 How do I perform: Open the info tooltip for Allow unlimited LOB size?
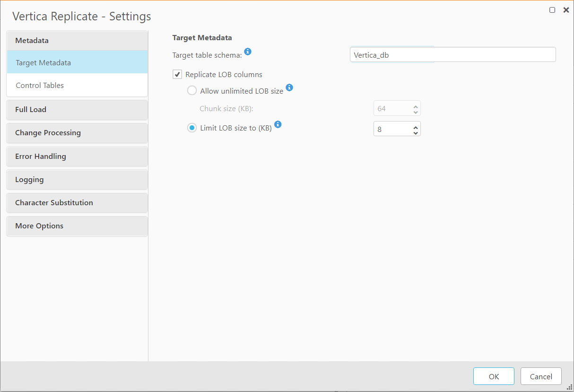pos(289,87)
